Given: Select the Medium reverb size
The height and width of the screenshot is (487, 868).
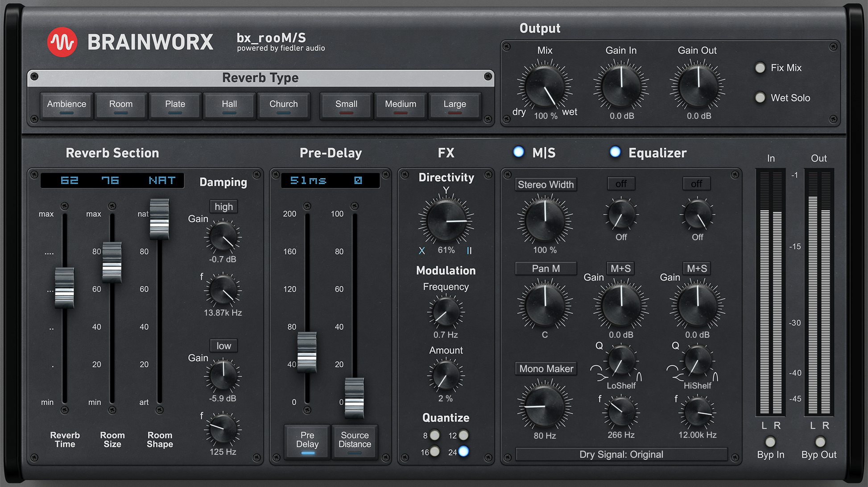Looking at the screenshot, I should (400, 105).
